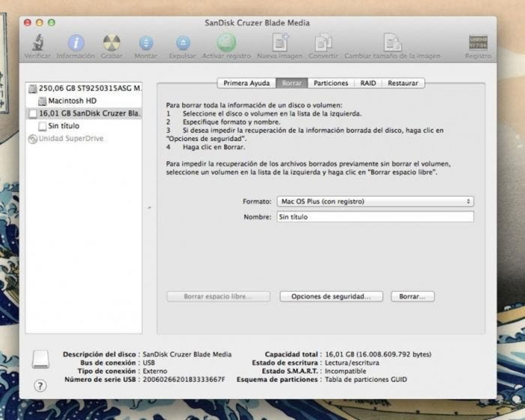Open the Información toolbar icon
This screenshot has width=525, height=420.
click(x=76, y=43)
